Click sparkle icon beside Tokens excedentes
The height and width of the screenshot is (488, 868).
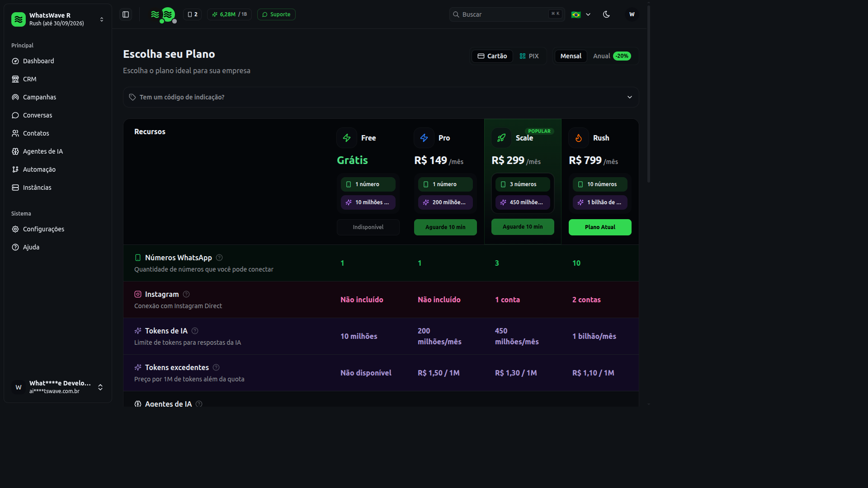138,367
